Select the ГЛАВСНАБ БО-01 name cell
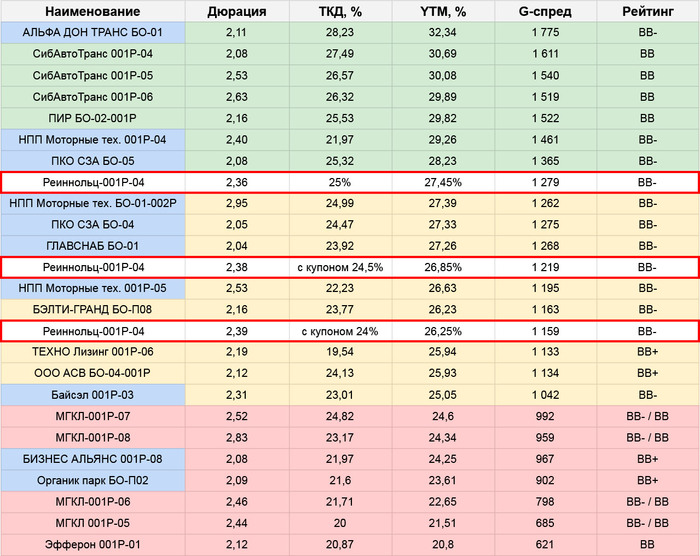 (x=93, y=246)
